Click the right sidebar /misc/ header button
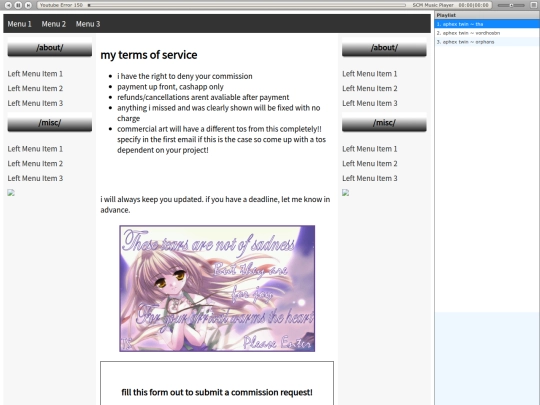Viewport: 540px width, 405px height. click(x=384, y=123)
